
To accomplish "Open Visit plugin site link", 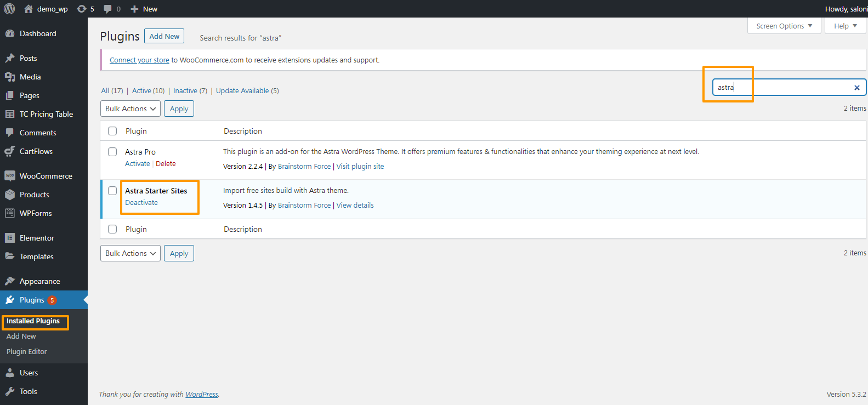I will point(360,167).
